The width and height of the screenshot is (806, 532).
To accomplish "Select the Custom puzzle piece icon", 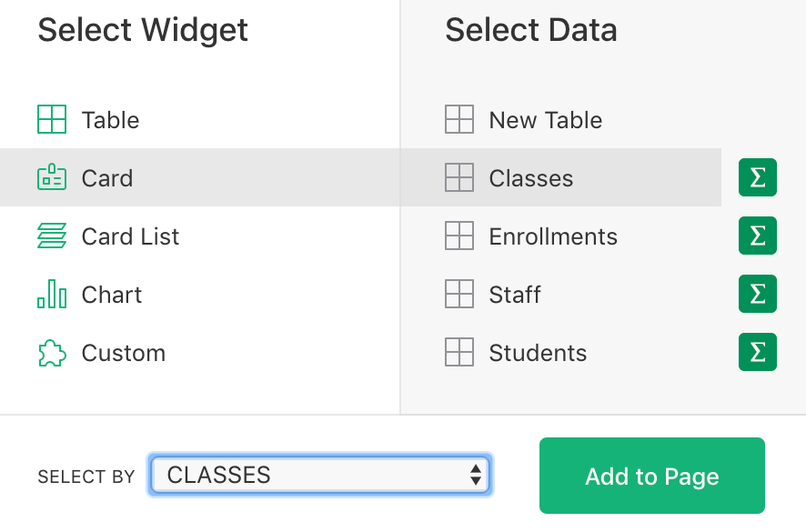I will click(54, 352).
